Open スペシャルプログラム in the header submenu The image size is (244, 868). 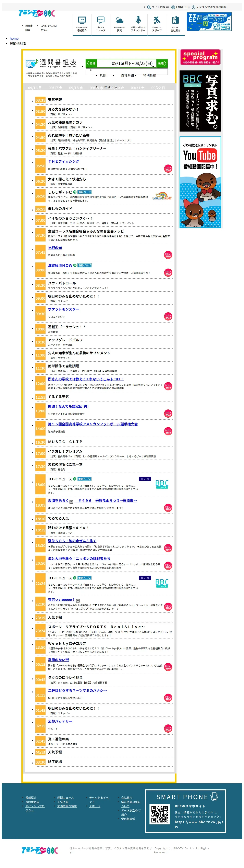(48, 28)
